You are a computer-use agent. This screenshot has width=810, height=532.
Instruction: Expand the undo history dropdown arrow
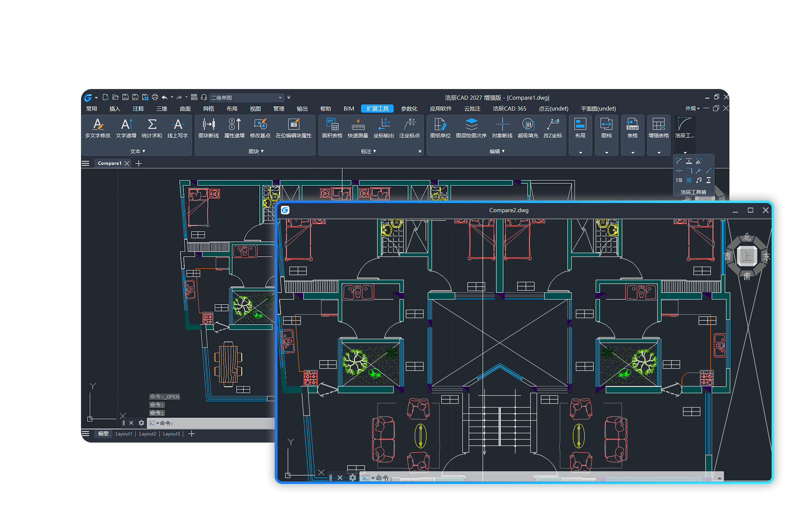172,97
